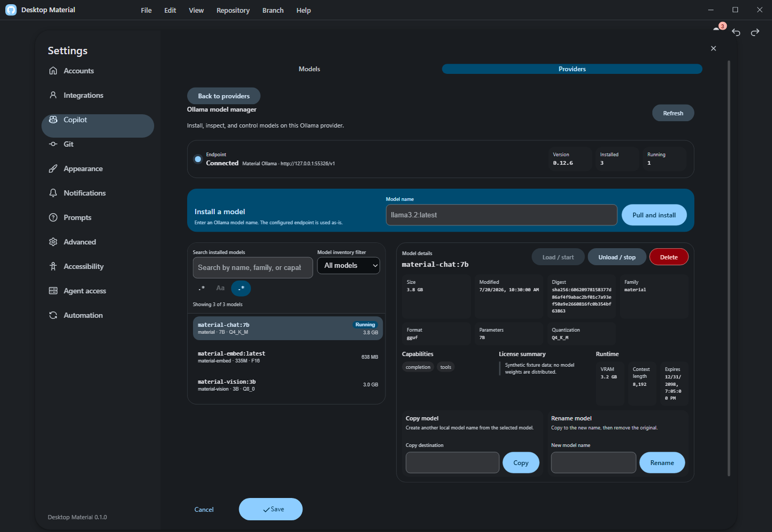Click the Desktop Material app logo
The image size is (772, 532).
pyautogui.click(x=11, y=10)
